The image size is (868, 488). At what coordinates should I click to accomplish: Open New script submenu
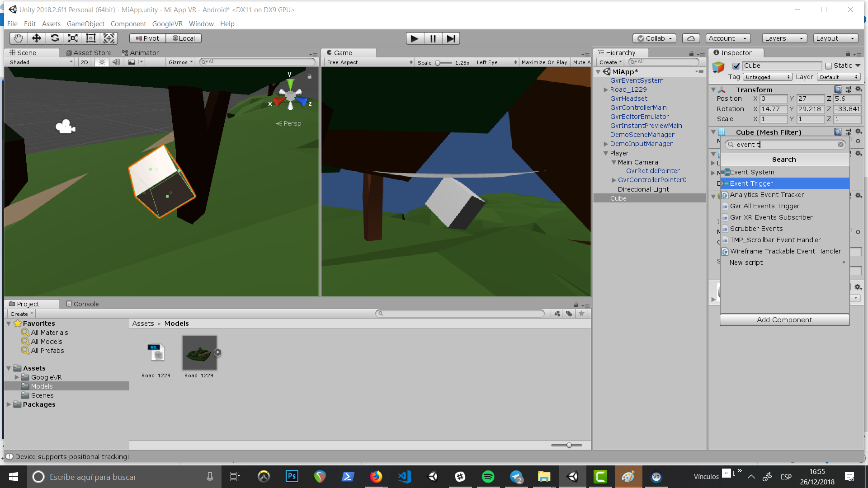[x=785, y=263]
